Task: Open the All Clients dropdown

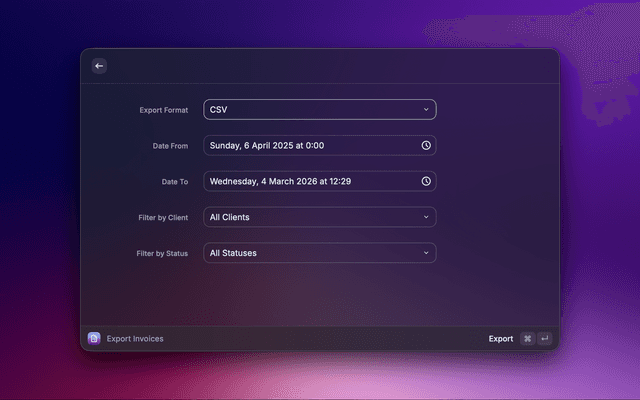Action: coord(310,217)
